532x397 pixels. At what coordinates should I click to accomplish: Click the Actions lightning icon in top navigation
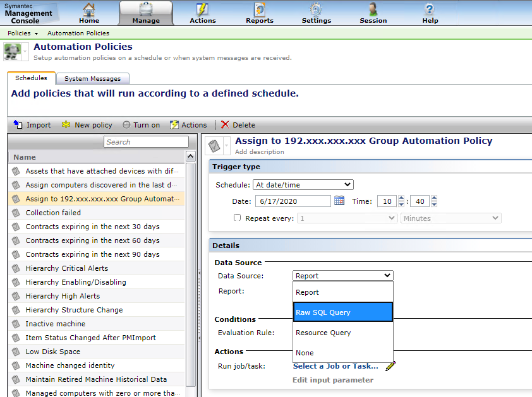203,9
